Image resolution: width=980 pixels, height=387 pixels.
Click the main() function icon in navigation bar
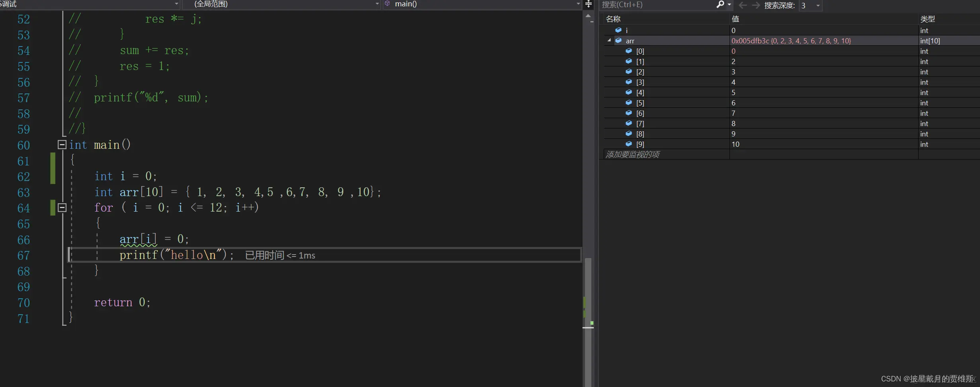pyautogui.click(x=387, y=4)
